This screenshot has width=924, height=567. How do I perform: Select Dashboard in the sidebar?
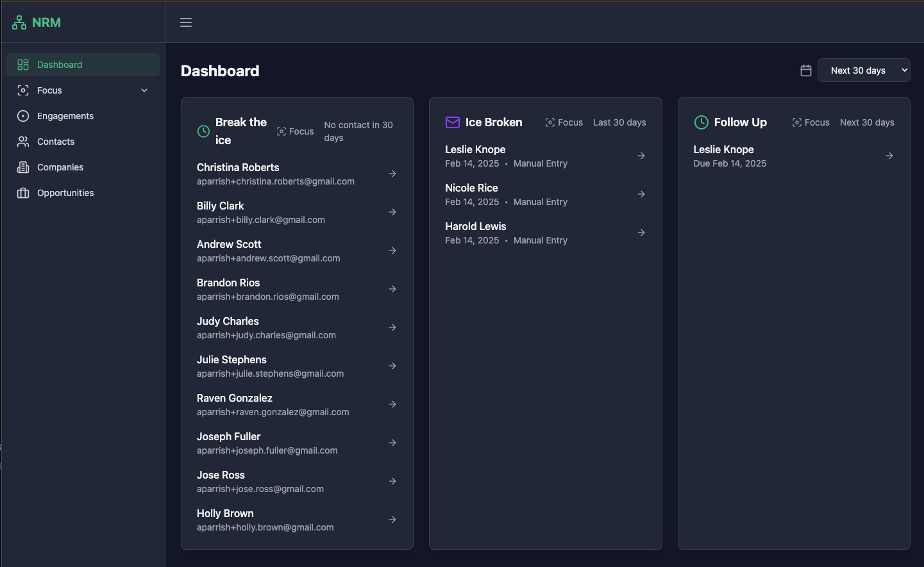click(x=60, y=65)
